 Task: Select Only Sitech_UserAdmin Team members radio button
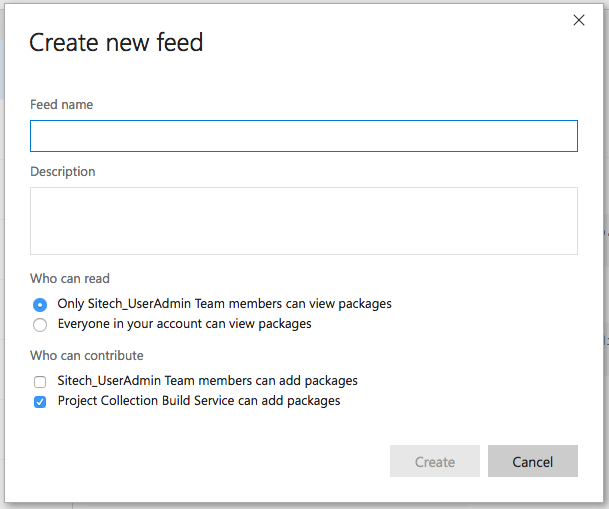[40, 304]
